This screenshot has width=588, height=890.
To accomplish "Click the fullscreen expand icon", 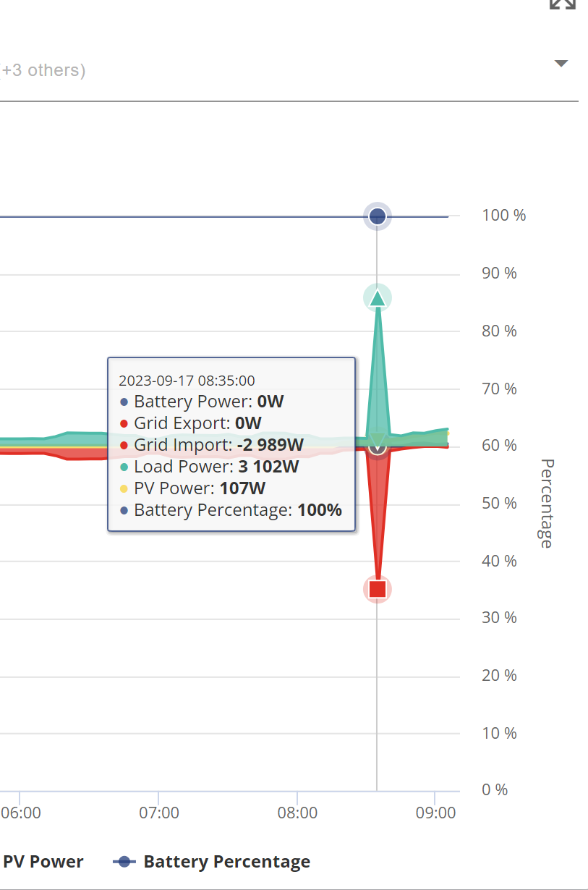I will pos(562,3).
